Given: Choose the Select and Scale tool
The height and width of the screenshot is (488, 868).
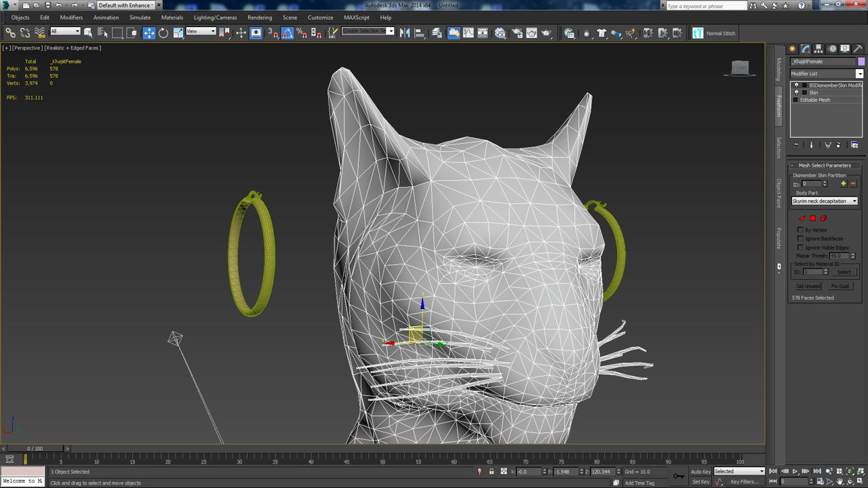Looking at the screenshot, I should coord(178,33).
